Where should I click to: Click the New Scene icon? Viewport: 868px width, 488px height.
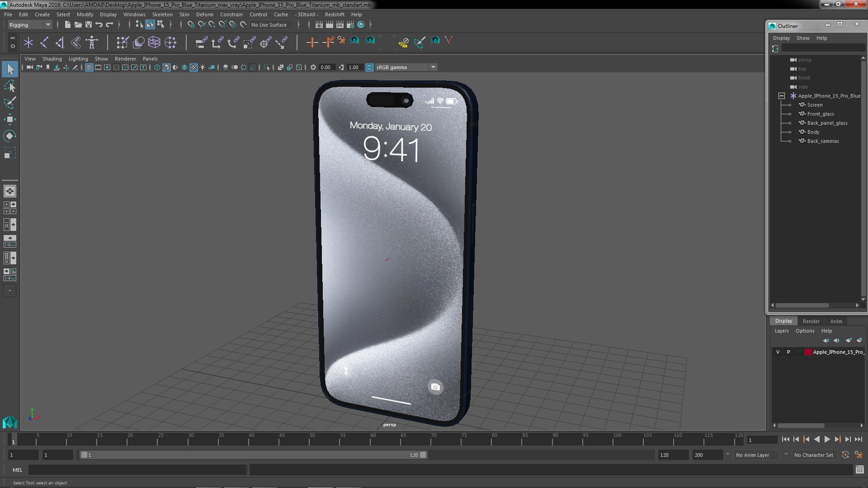[67, 25]
